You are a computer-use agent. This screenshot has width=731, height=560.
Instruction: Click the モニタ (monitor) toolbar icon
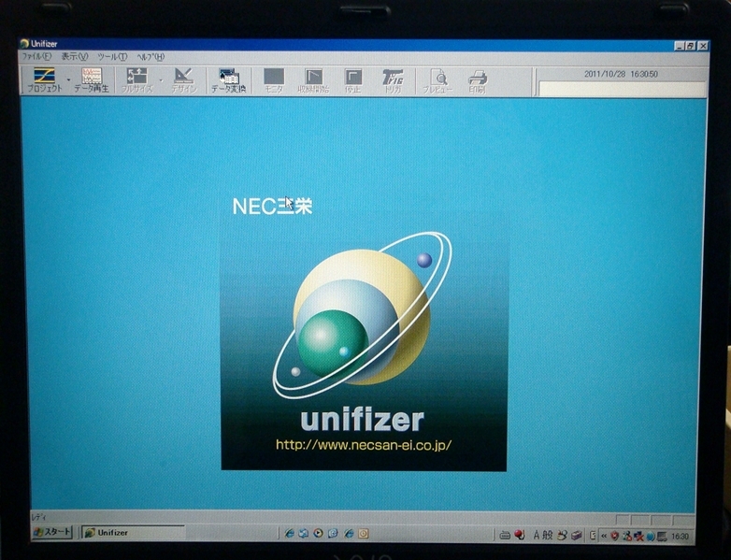point(274,80)
